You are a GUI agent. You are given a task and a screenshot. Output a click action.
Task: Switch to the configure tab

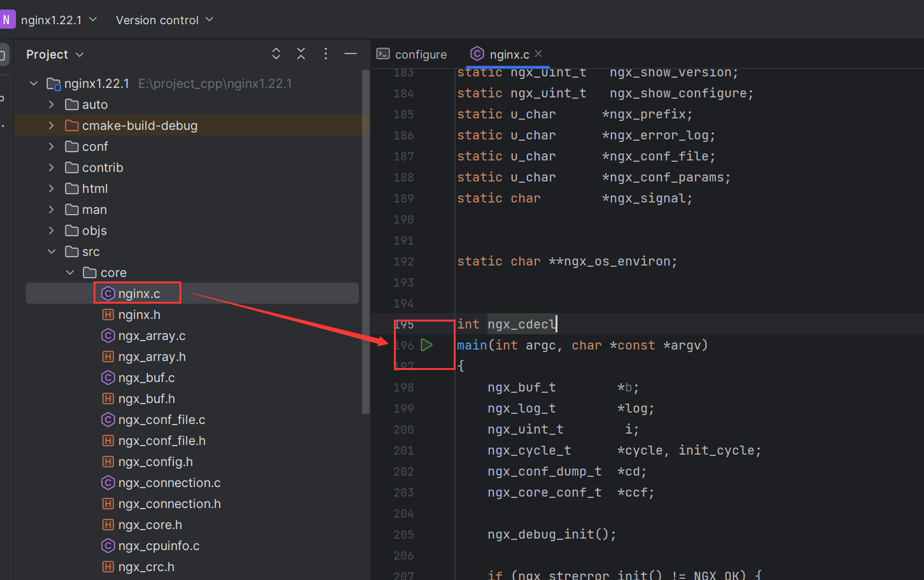point(412,54)
